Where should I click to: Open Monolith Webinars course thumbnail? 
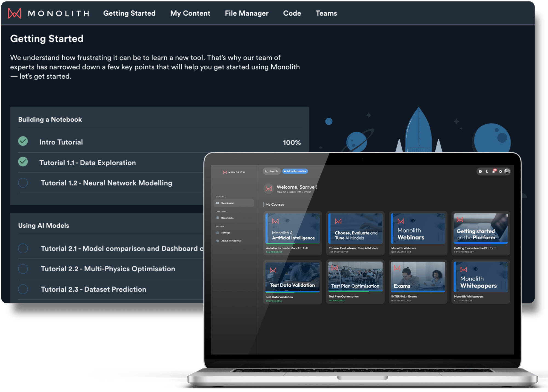click(x=418, y=228)
